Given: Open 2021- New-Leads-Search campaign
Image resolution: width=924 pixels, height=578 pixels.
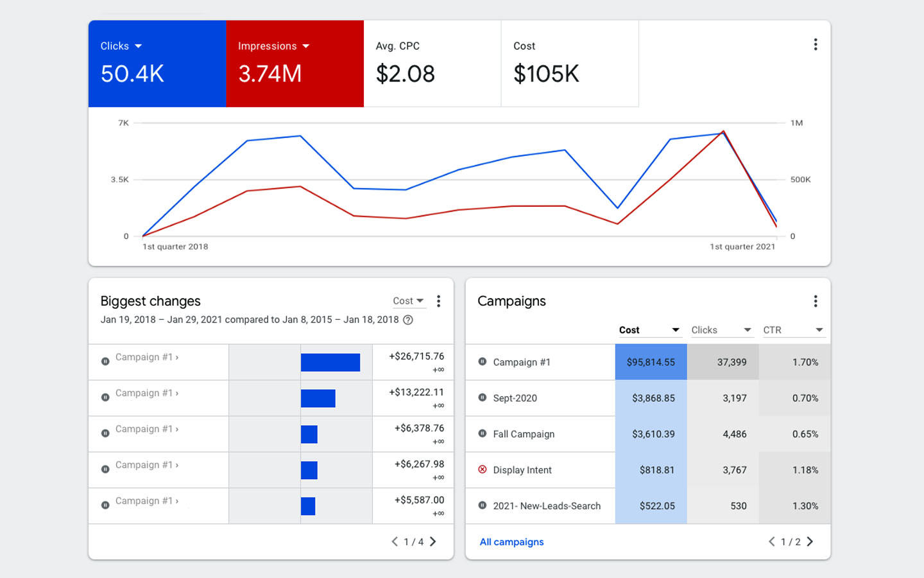Looking at the screenshot, I should [547, 506].
